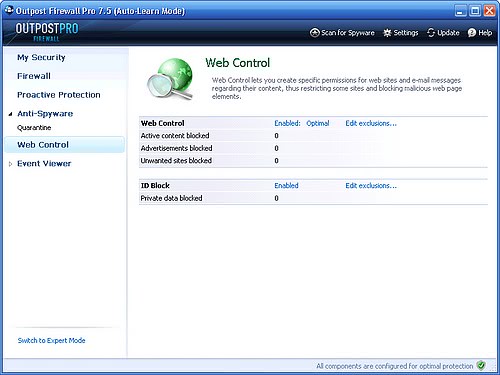Click the 'Scan for Spyware' label
The width and height of the screenshot is (500, 375).
coord(348,33)
